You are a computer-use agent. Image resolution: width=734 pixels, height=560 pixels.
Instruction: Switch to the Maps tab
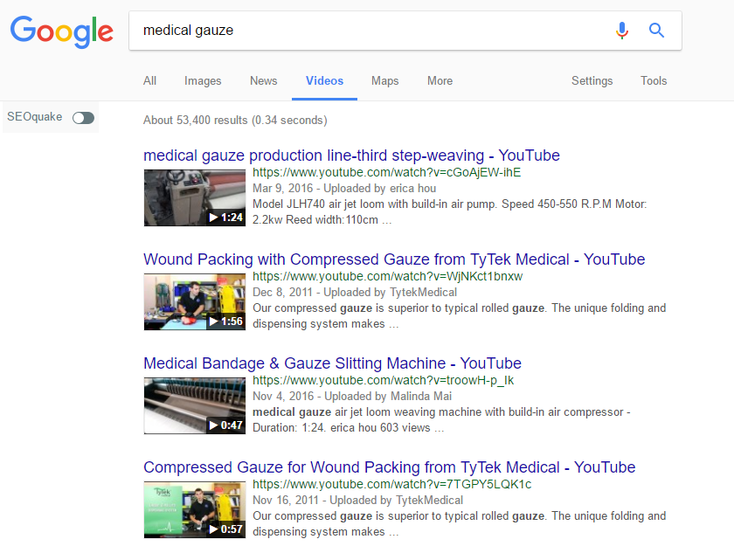tap(384, 80)
